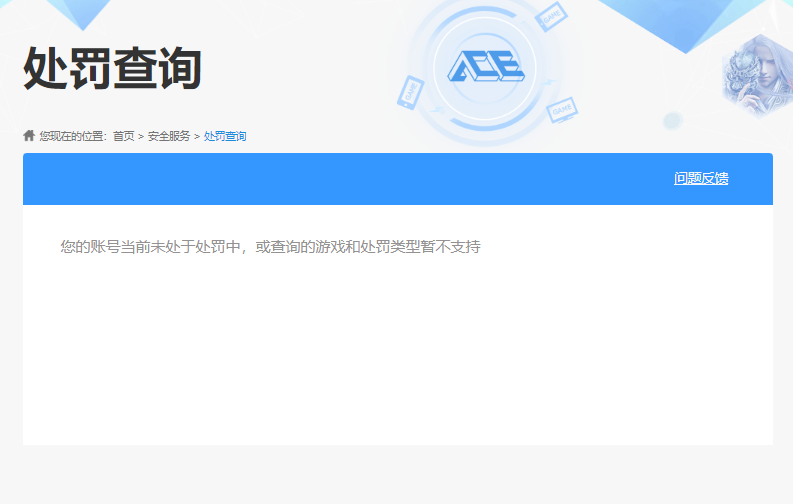
Task: Open the 首页 breadcrumb link
Action: pyautogui.click(x=123, y=136)
